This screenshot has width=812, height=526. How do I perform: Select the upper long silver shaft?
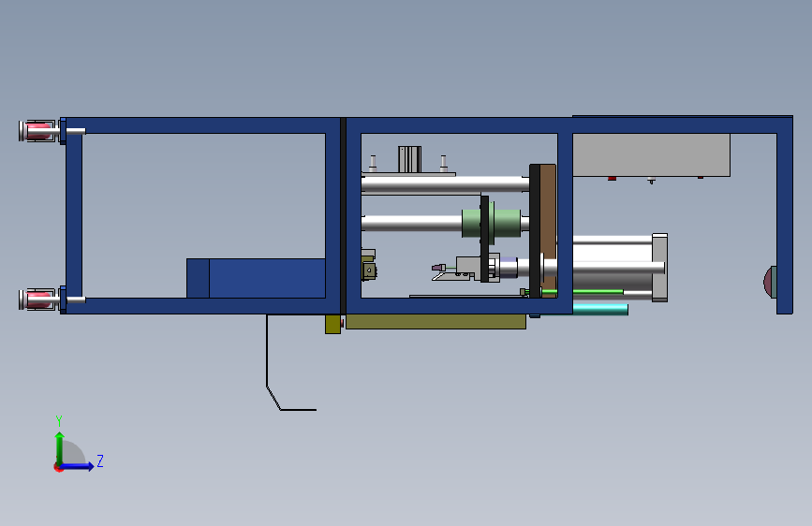(x=445, y=184)
